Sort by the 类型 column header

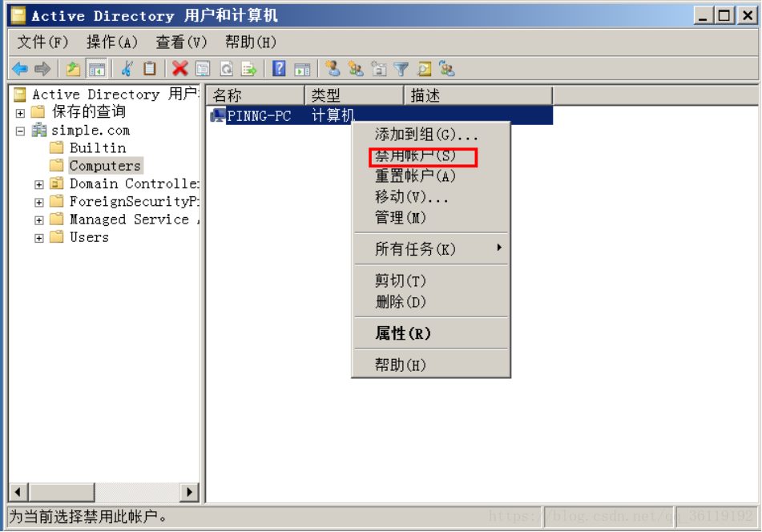[355, 95]
